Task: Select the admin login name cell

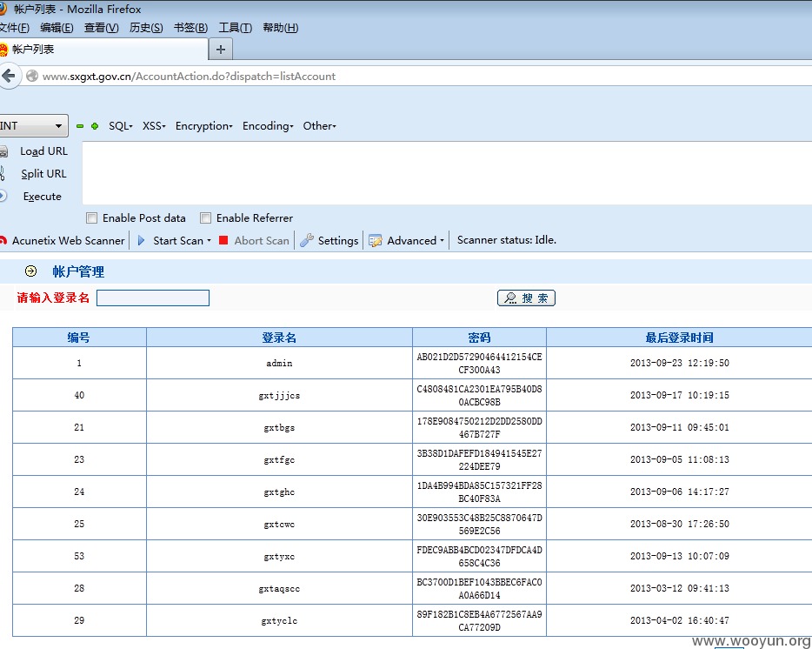Action: pyautogui.click(x=279, y=364)
